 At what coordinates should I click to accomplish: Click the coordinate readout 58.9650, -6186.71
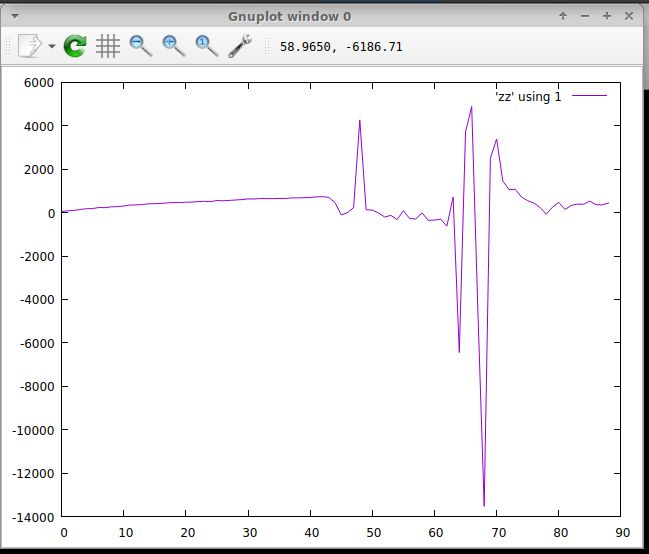[341, 47]
